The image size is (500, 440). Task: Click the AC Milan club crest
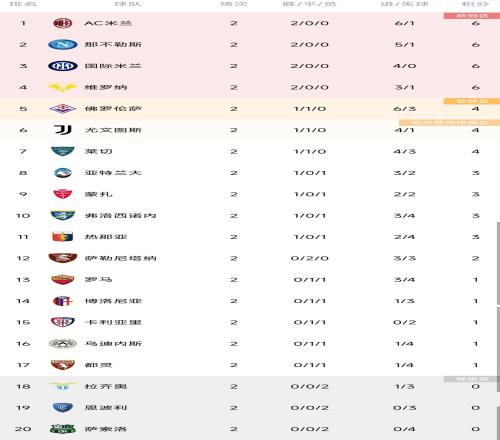[x=63, y=23]
